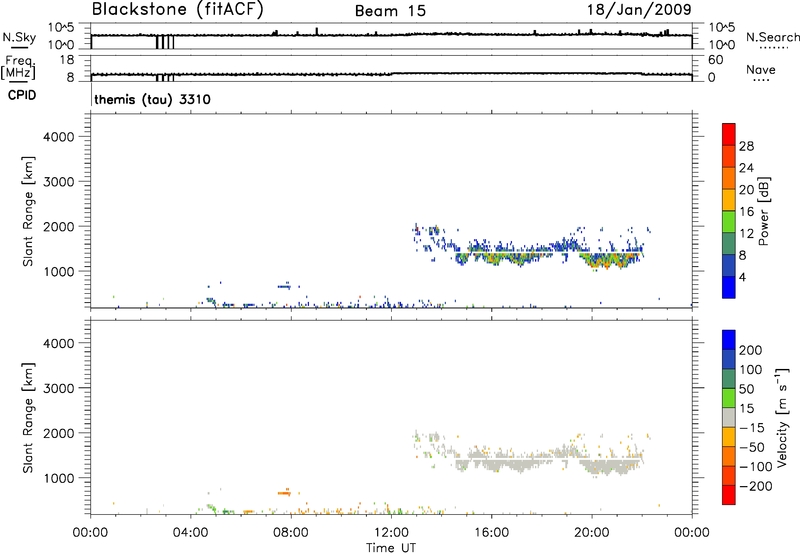Viewport: 800px width, 554px height.
Task: Click the blue top segment of Velocity colorbar
Action: (x=729, y=340)
